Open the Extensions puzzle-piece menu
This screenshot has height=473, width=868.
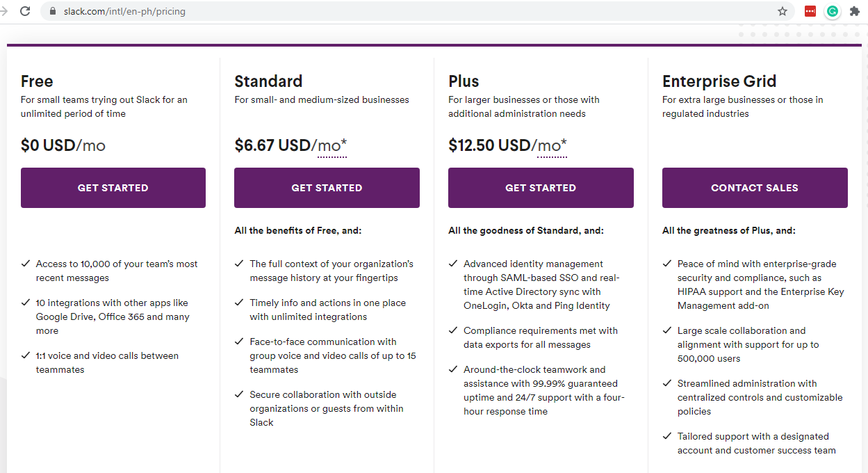[855, 11]
